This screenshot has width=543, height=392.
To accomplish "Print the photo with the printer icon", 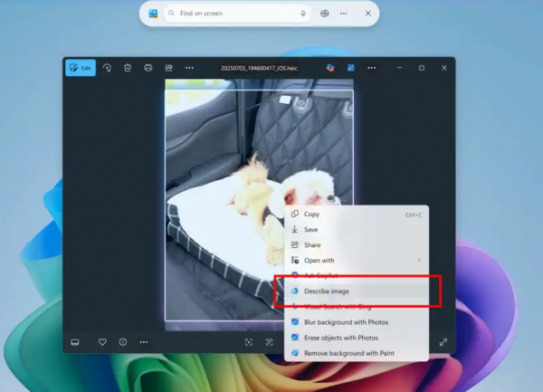I will click(x=148, y=68).
